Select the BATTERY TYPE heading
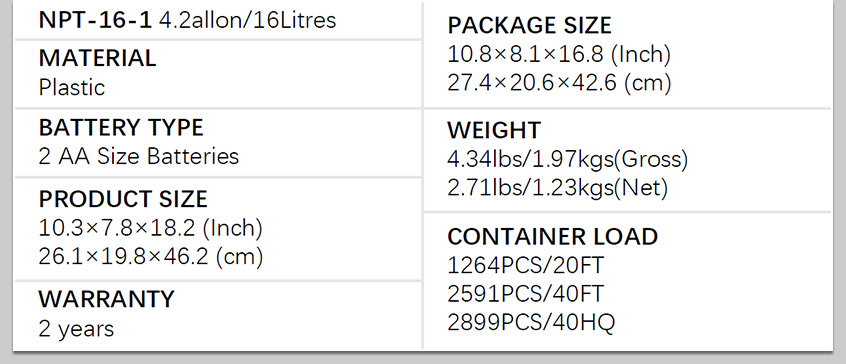This screenshot has width=846, height=364. click(x=121, y=128)
